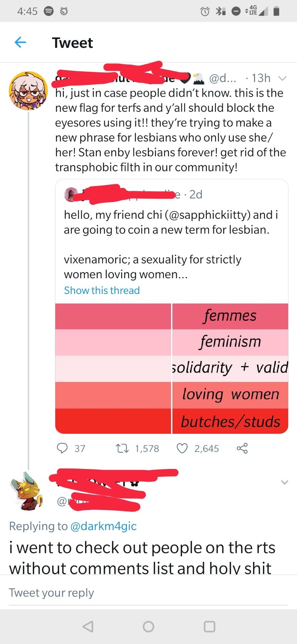The height and width of the screenshot is (644, 297).
Task: Tap the quoted tweet's small avatar
Action: tap(71, 194)
